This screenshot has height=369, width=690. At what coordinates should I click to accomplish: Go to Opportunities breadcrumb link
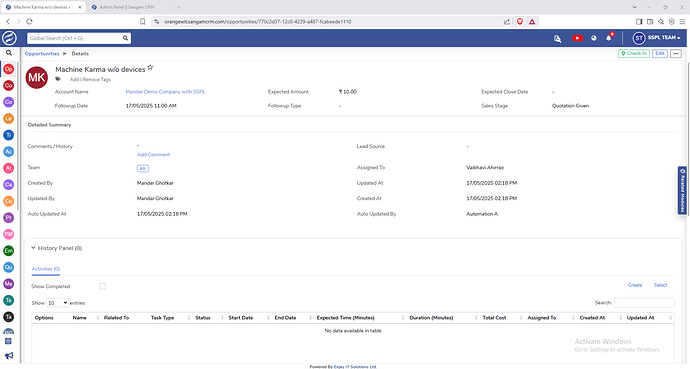[x=42, y=54]
